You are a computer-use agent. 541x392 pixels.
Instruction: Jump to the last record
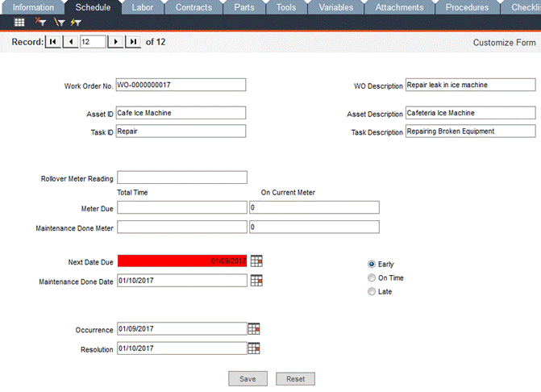[x=133, y=42]
